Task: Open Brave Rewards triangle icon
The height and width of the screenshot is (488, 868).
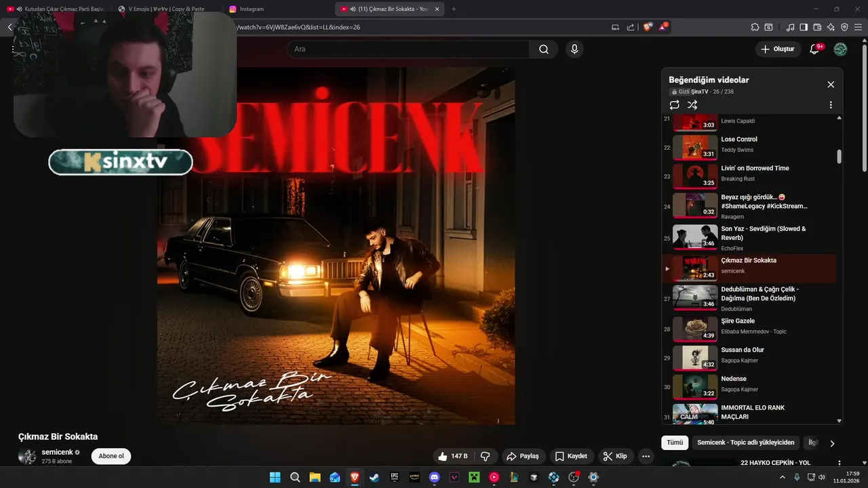Action: tap(663, 27)
